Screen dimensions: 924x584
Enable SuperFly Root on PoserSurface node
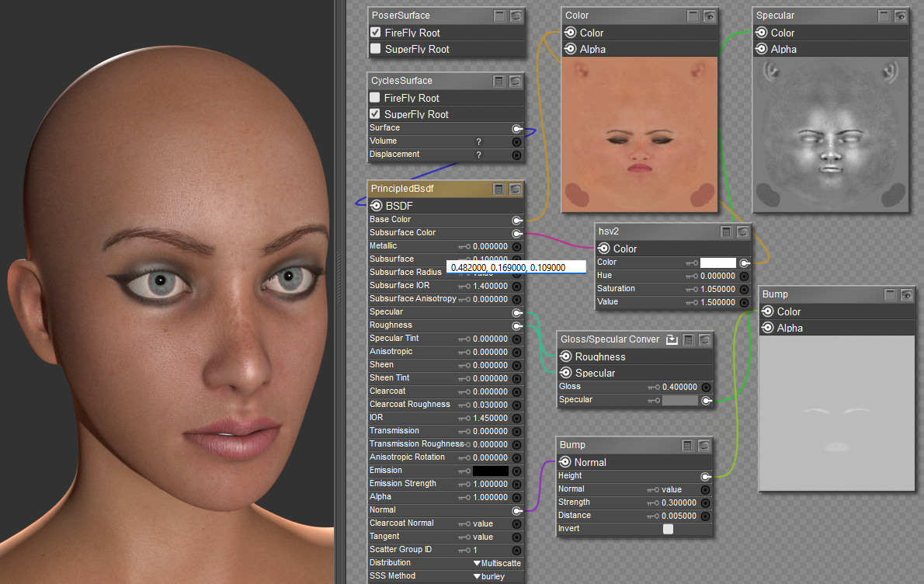[x=376, y=49]
